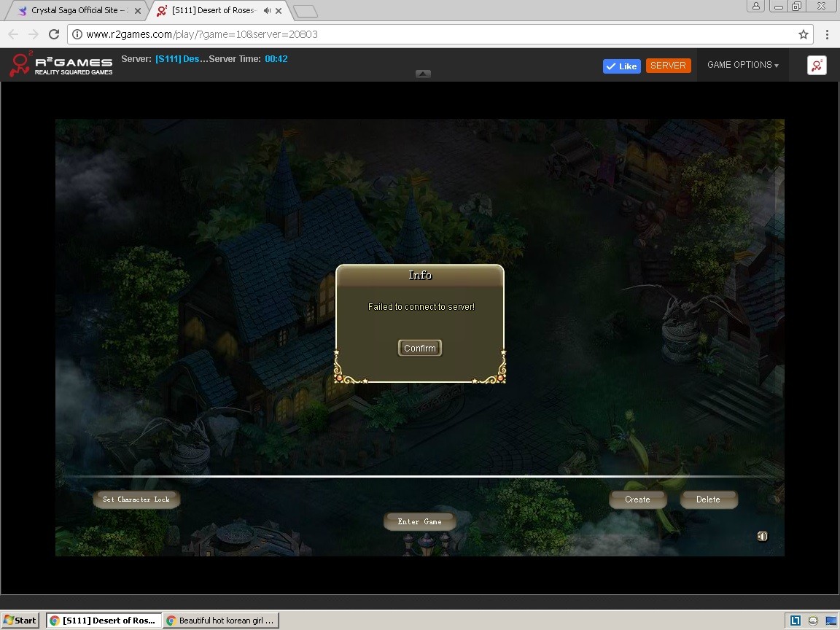Click the orange SERVER button
The width and height of the screenshot is (840, 630).
click(668, 66)
